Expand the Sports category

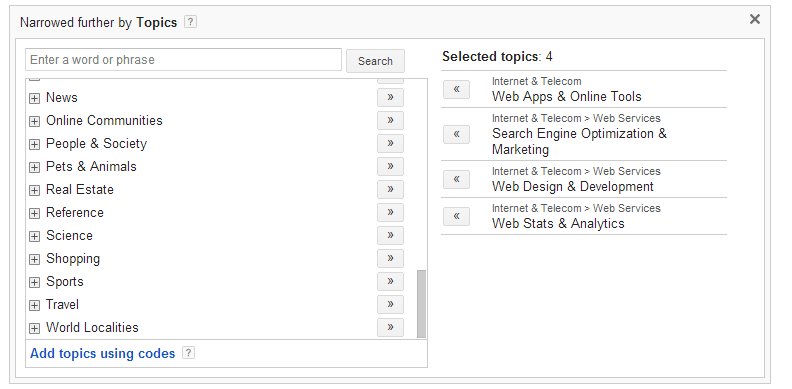coord(34,282)
